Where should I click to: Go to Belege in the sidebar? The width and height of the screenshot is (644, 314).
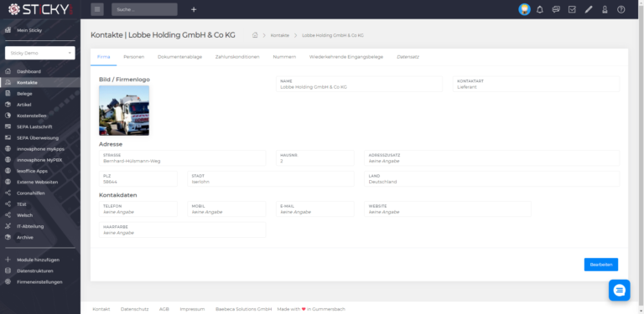point(24,94)
